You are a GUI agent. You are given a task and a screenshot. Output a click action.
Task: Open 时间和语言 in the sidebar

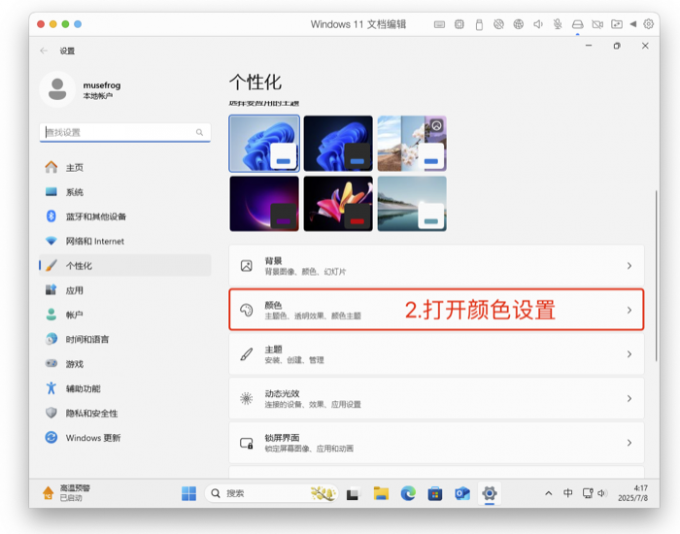[x=125, y=339]
